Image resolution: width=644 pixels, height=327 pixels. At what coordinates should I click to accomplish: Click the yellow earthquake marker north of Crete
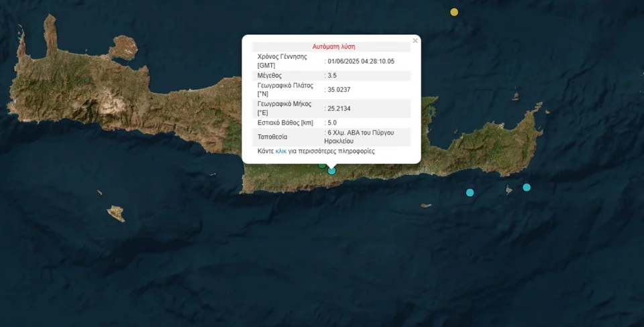point(454,12)
